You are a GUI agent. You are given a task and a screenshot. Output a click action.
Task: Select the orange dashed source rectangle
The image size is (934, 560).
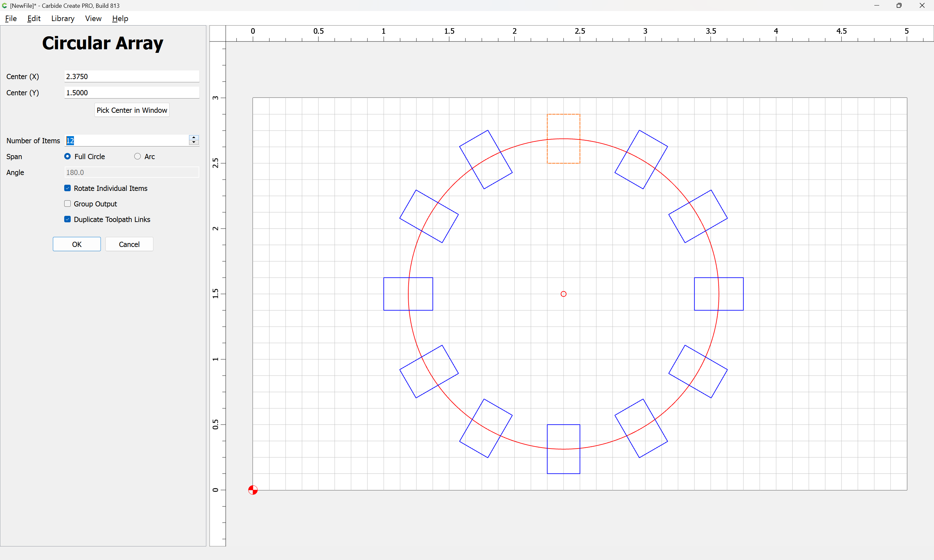click(563, 138)
